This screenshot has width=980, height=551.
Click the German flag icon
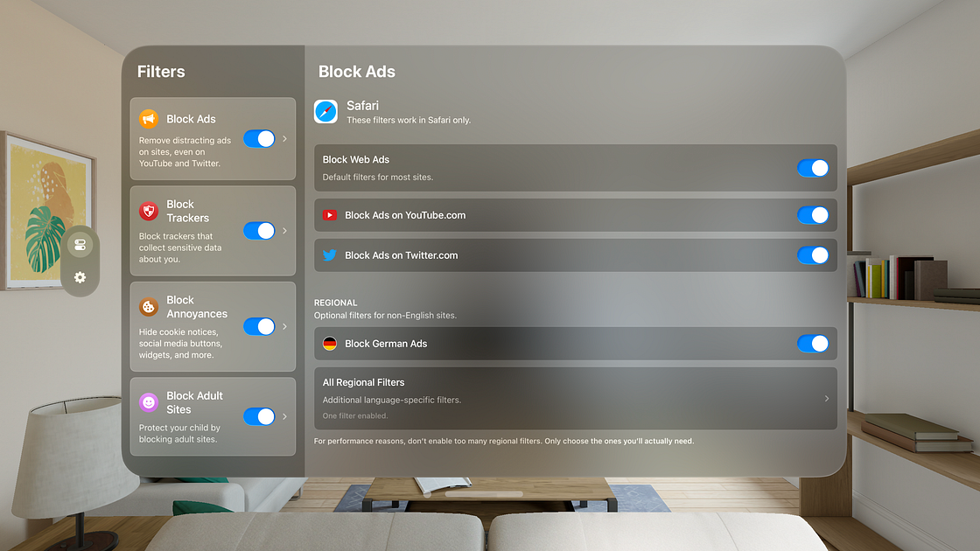click(329, 344)
